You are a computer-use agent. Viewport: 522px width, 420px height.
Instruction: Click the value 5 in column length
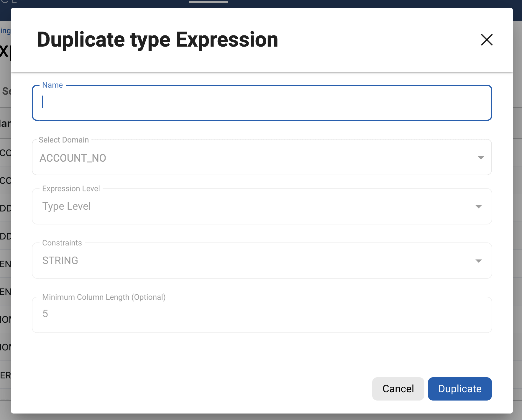(45, 314)
